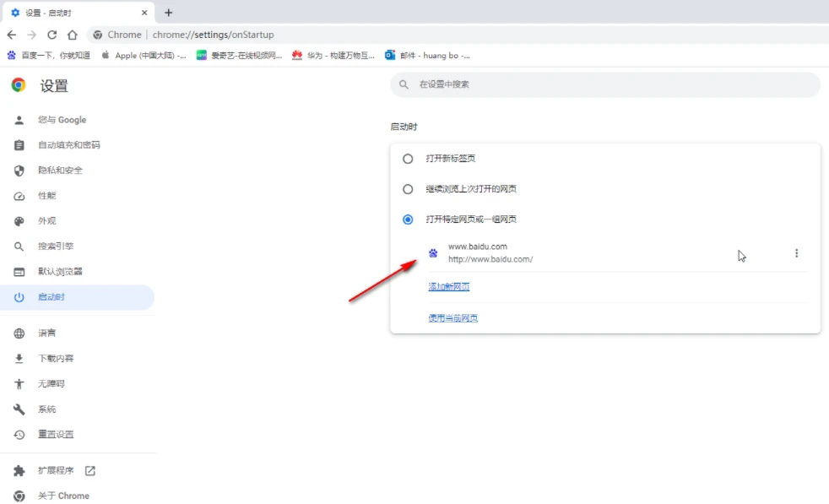The height and width of the screenshot is (504, 829).
Task: Select 打开特定网页或一组网页 radio option
Action: click(x=408, y=219)
